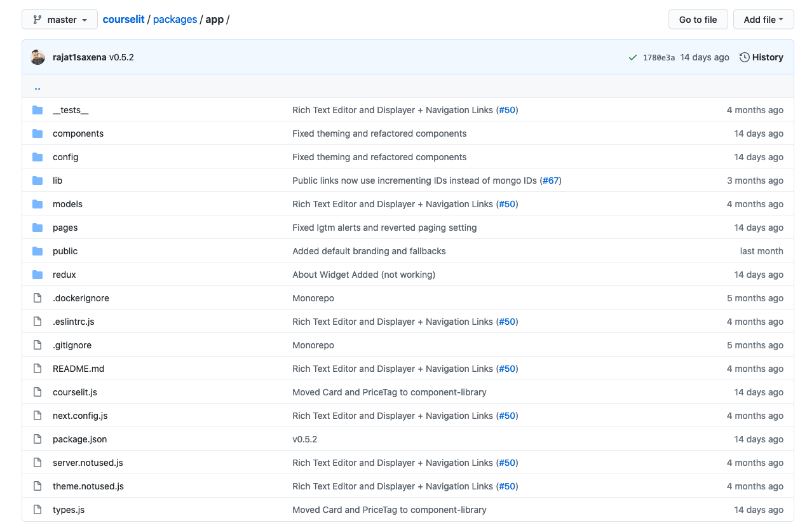This screenshot has height=532, width=800.
Task: Click the #67 pull request link
Action: [550, 181]
